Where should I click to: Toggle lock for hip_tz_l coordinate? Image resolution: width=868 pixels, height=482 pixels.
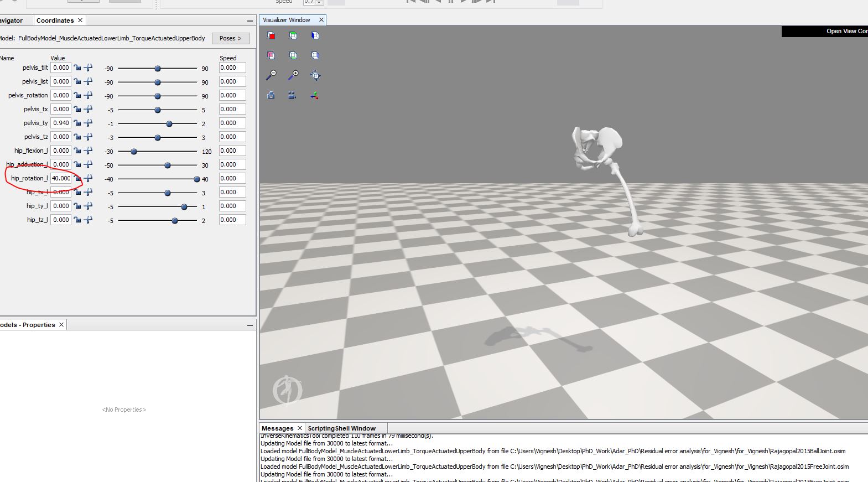(x=77, y=220)
